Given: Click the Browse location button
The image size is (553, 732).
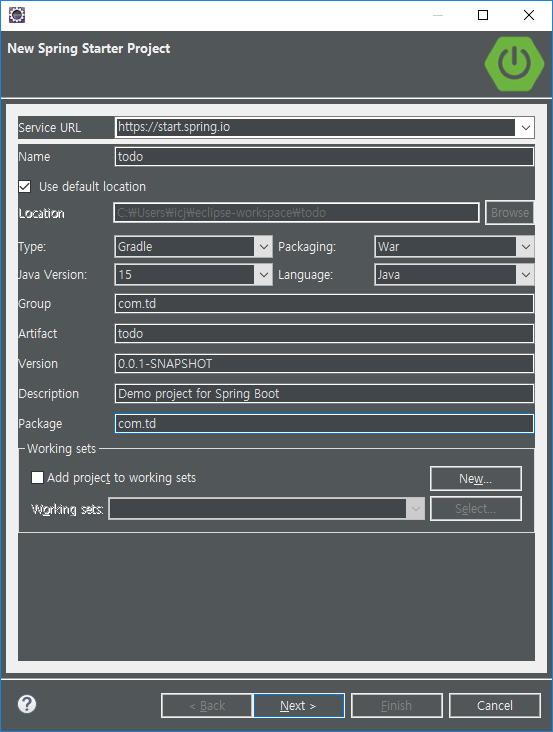Looking at the screenshot, I should click(510, 212).
